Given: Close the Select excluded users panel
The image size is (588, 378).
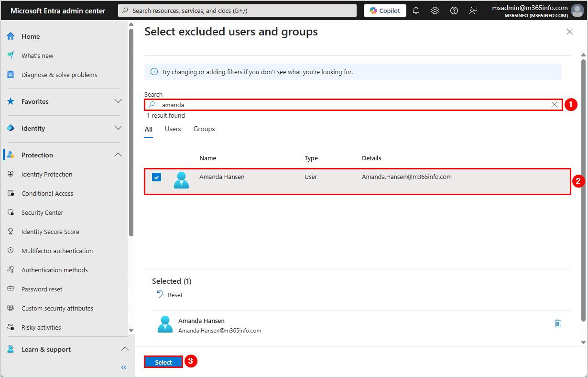Looking at the screenshot, I should click(x=570, y=32).
